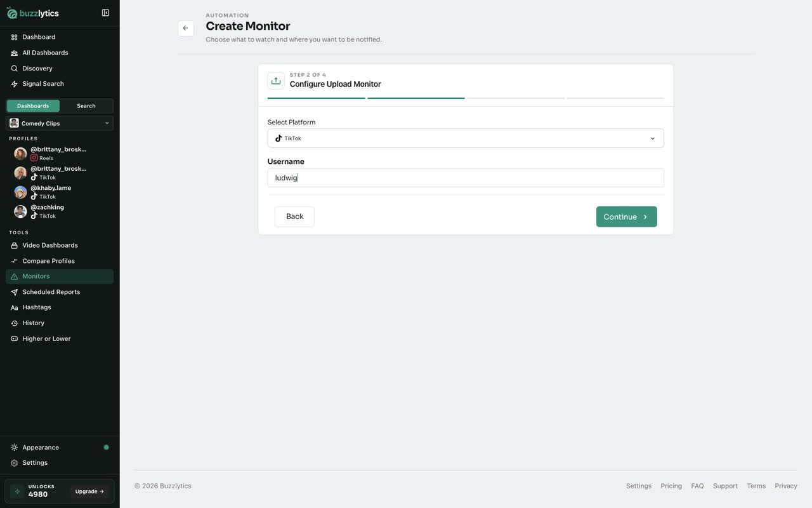
Task: Open Compare Profiles tool
Action: point(60,261)
